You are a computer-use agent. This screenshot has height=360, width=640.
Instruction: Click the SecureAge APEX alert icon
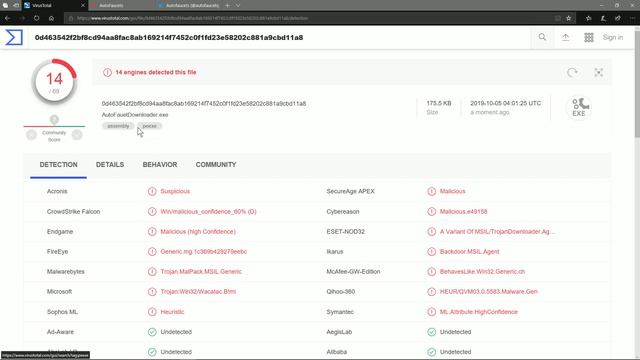[431, 191]
